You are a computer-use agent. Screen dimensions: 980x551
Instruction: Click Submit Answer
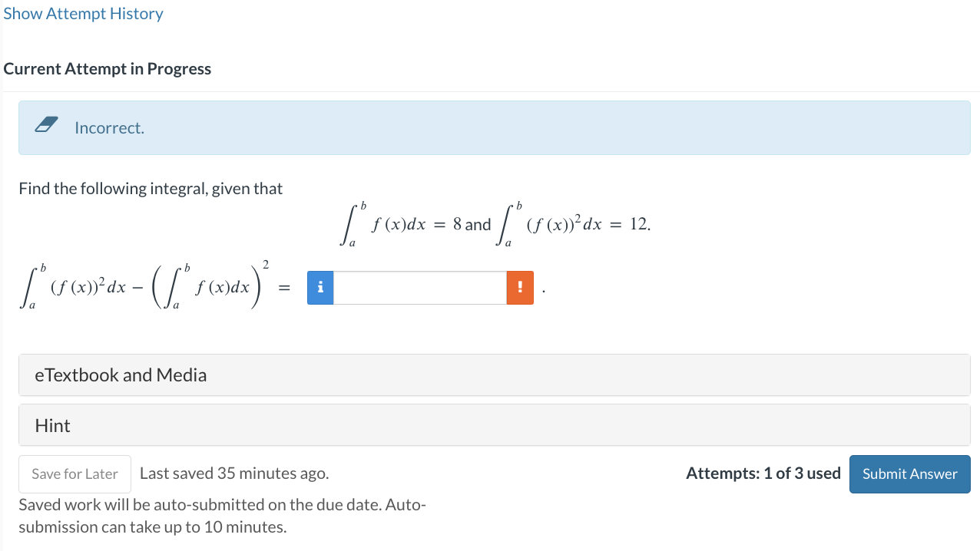(x=909, y=473)
